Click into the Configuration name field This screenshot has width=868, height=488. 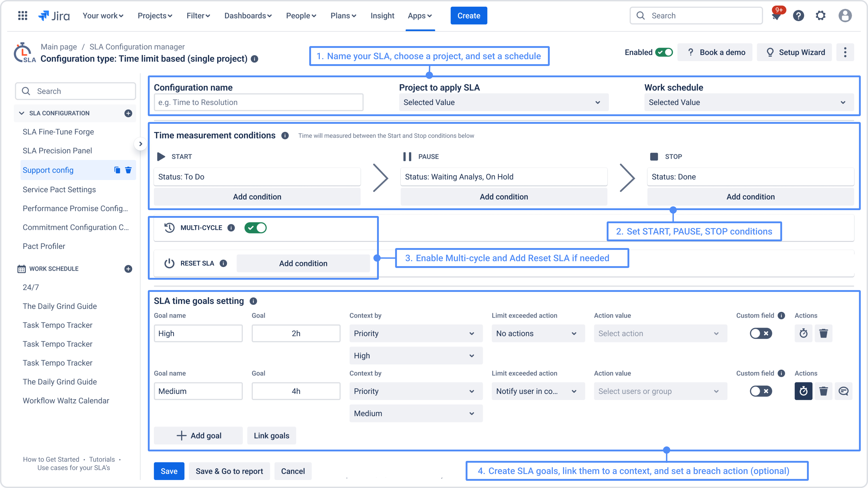point(258,102)
